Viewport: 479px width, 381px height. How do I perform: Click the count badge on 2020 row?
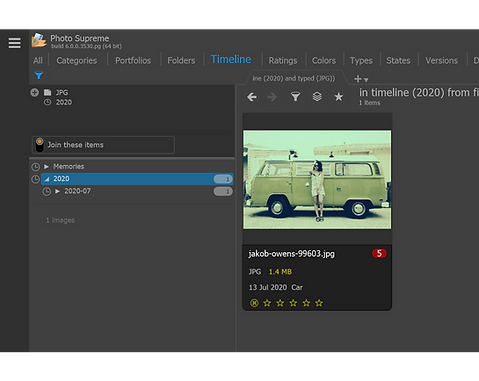click(x=223, y=179)
